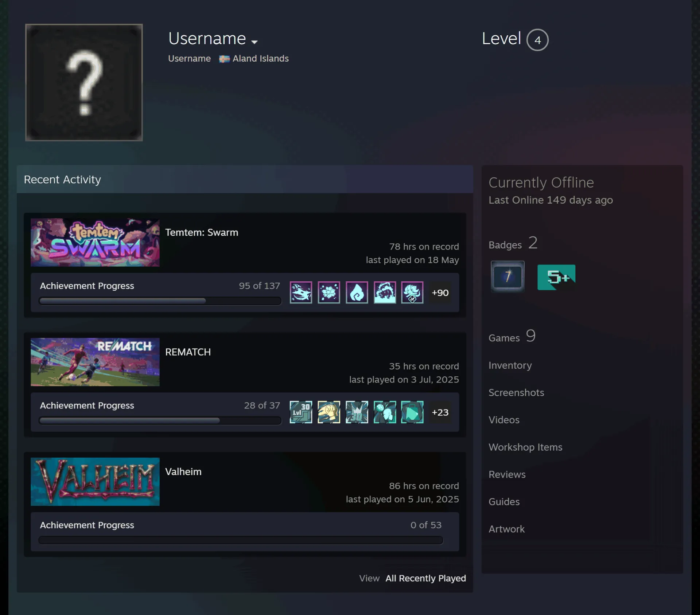700x615 pixels.
Task: Open the Reviews link
Action: [507, 475]
